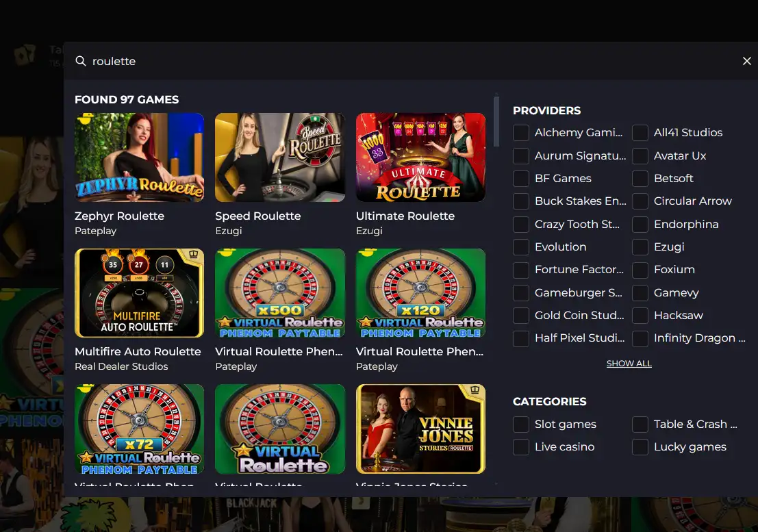Click crown badge on Vinnie Jones Stories
Screen dimensions: 758x532
[x=475, y=390]
